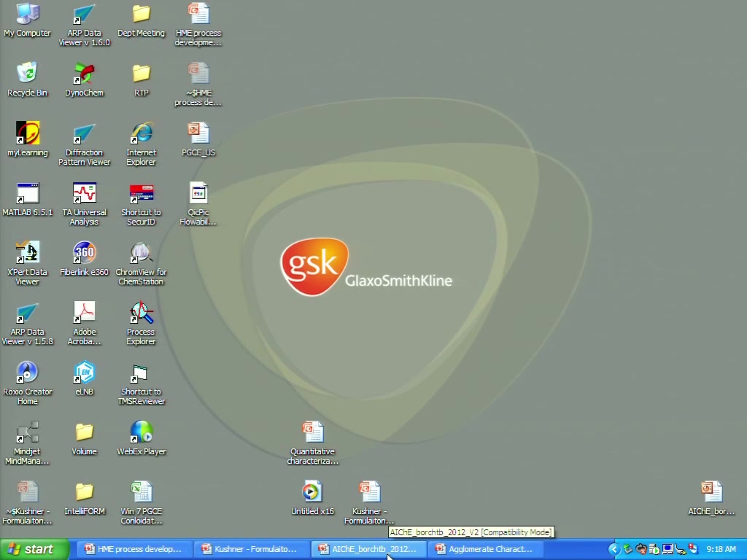This screenshot has width=747, height=560.
Task: Open the Recycle Bin
Action: click(27, 79)
